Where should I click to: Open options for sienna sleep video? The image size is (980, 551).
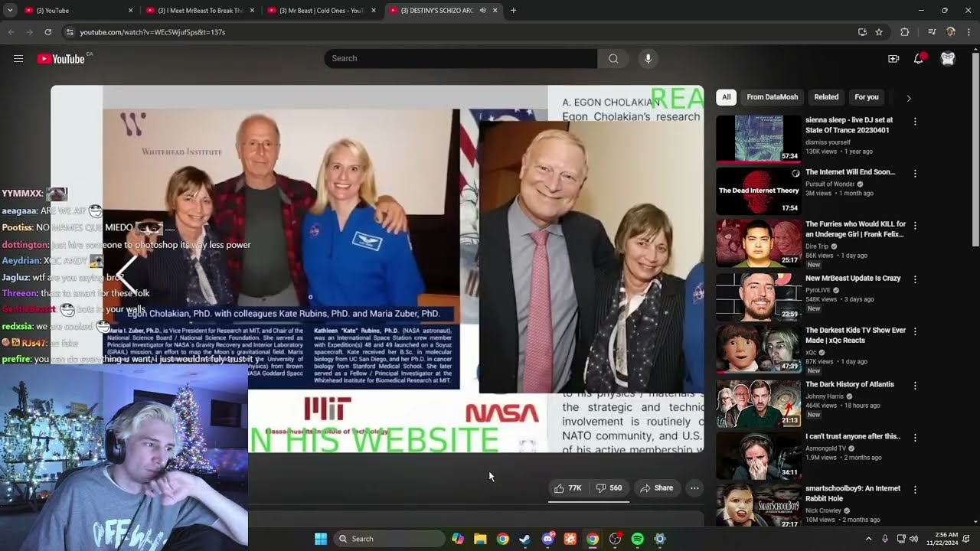[x=915, y=122]
